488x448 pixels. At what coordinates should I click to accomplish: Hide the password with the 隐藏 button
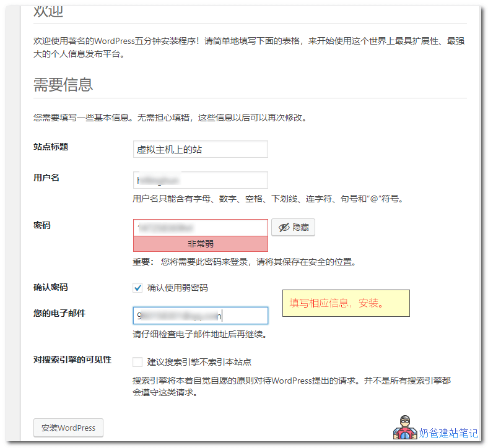coord(293,227)
